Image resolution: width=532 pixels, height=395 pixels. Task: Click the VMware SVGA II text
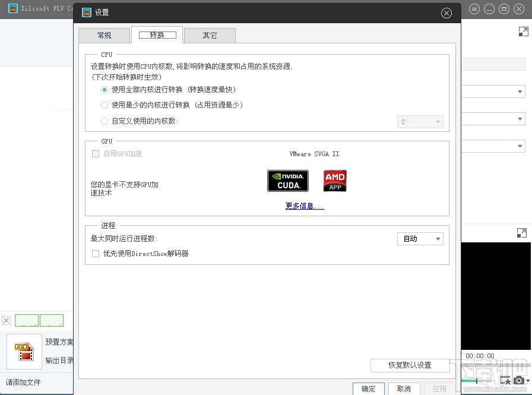click(x=314, y=154)
